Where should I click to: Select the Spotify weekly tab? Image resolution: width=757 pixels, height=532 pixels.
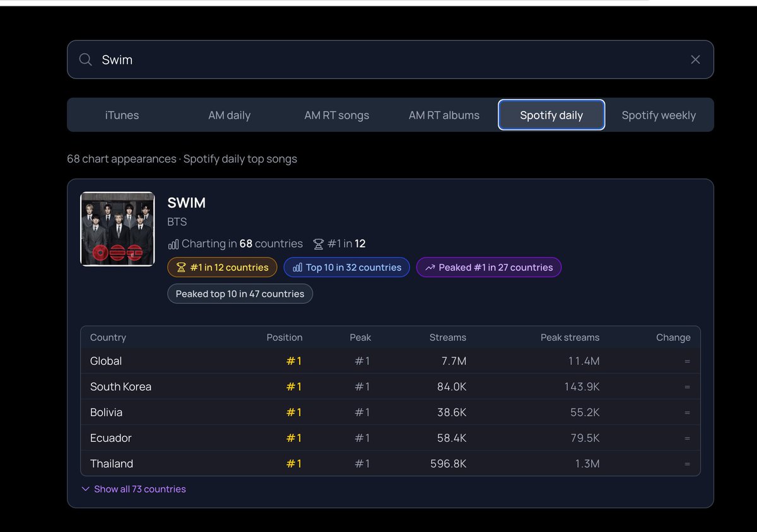tap(659, 115)
